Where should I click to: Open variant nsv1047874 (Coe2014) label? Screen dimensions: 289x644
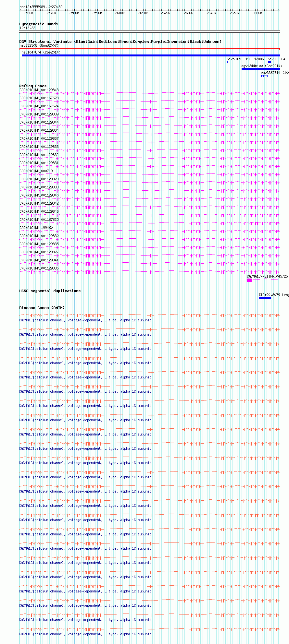click(41, 52)
